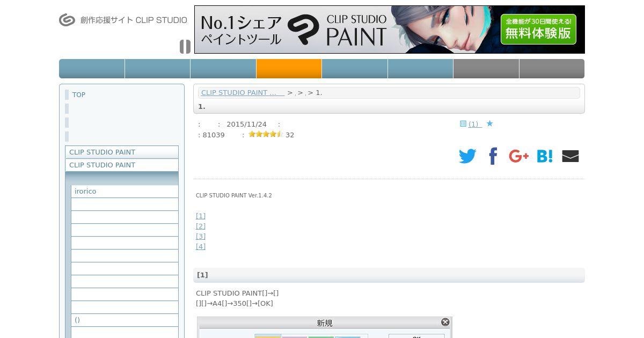
Task: Share the page on Twitter
Action: click(467, 156)
